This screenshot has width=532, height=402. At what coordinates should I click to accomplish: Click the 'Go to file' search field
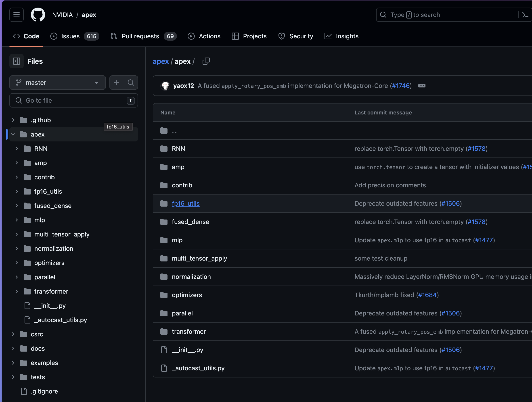pos(74,100)
